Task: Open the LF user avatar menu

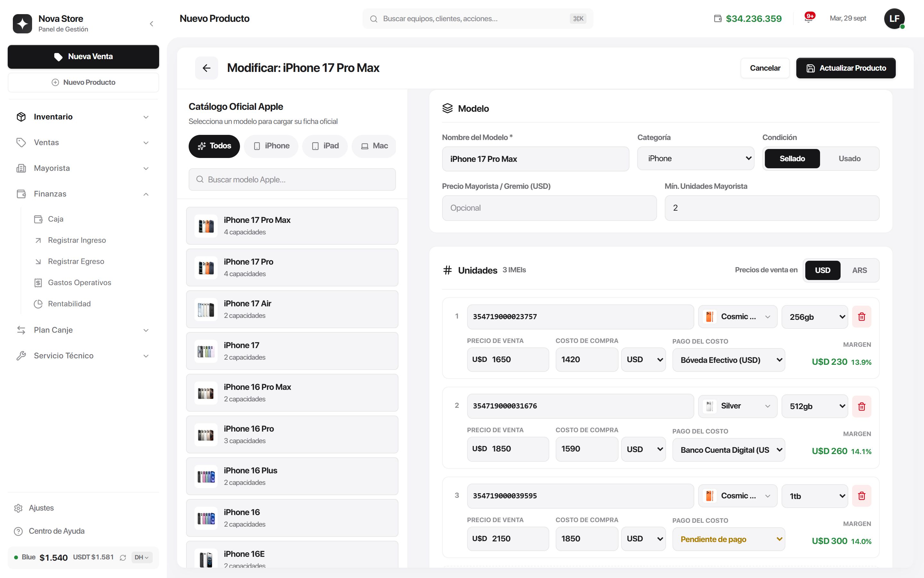Action: coord(894,18)
